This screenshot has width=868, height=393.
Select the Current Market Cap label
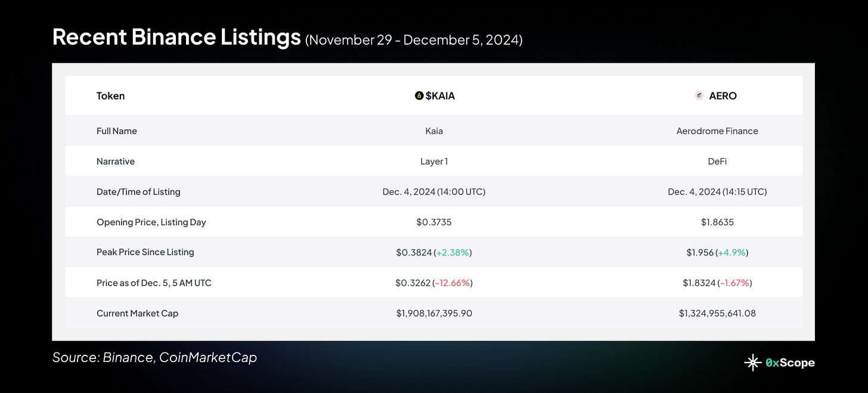point(138,313)
